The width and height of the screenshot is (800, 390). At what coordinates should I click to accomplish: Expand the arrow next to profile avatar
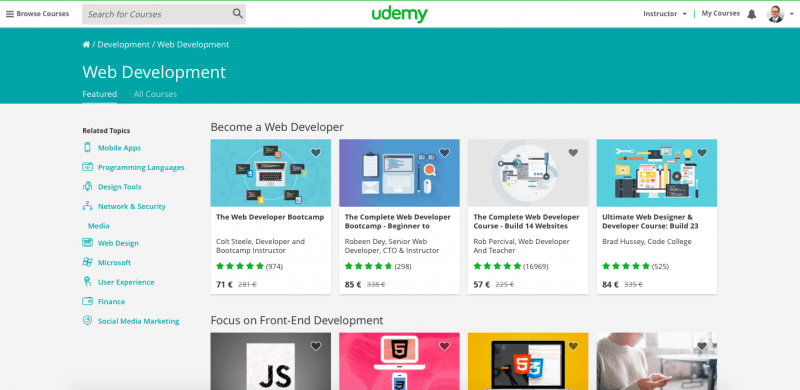(x=791, y=14)
